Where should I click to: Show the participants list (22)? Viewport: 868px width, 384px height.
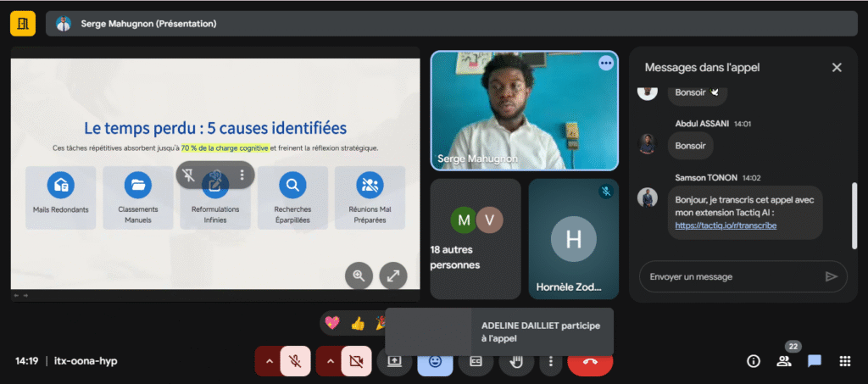click(x=783, y=361)
